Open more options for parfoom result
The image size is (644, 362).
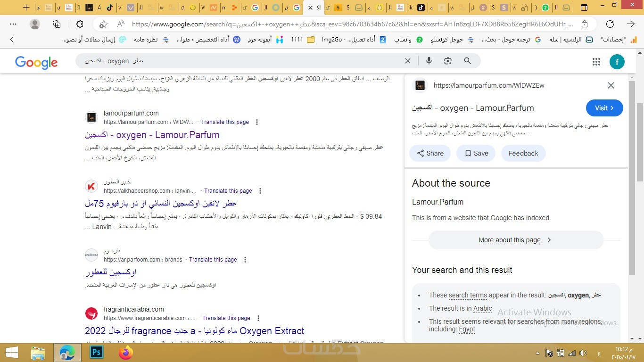tap(245, 260)
